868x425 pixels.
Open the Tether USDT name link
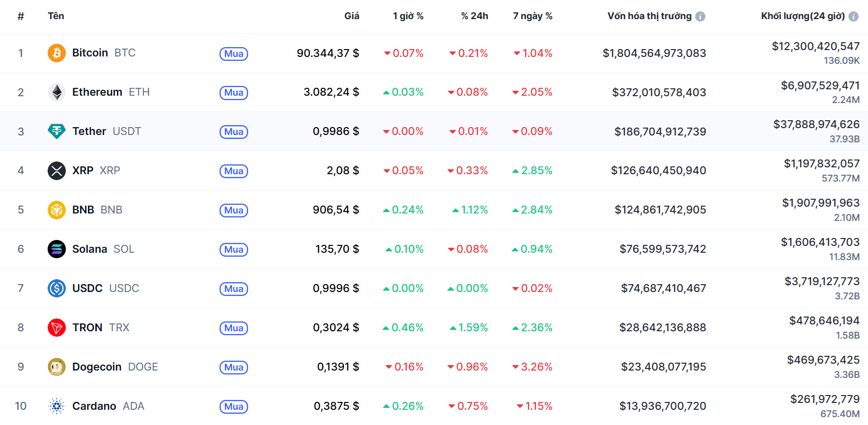(107, 131)
